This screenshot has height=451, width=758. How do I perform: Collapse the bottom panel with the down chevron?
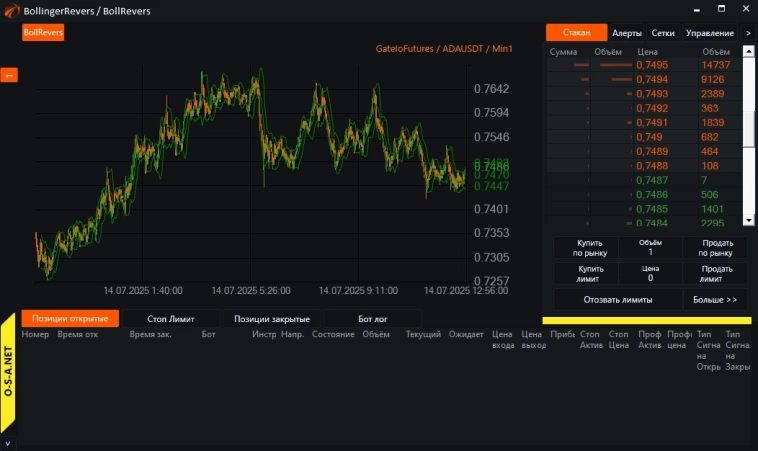pos(8,441)
